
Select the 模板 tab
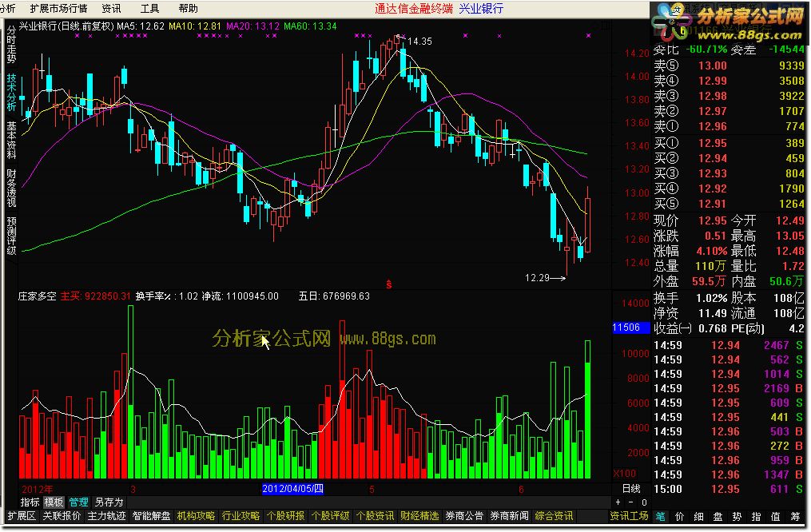tap(54, 502)
